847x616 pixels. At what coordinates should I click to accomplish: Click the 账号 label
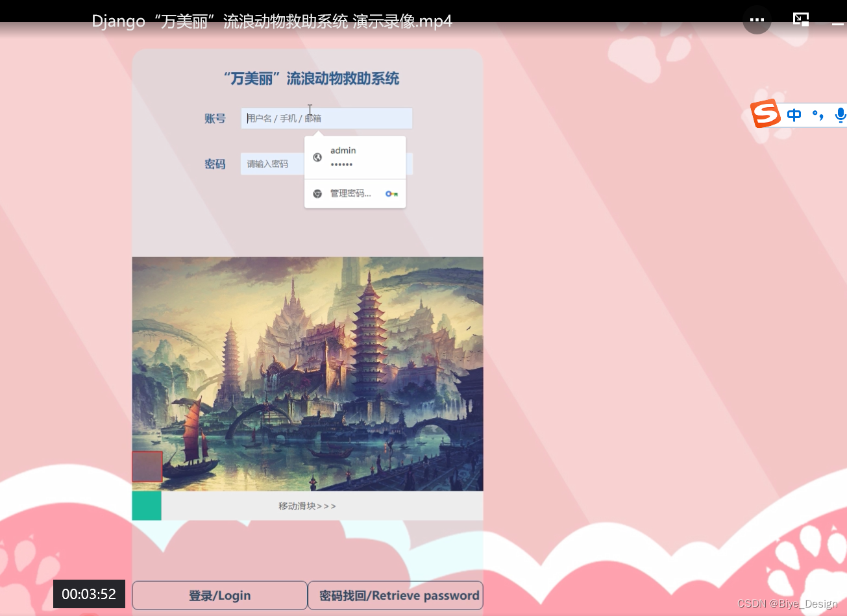pyautogui.click(x=215, y=118)
